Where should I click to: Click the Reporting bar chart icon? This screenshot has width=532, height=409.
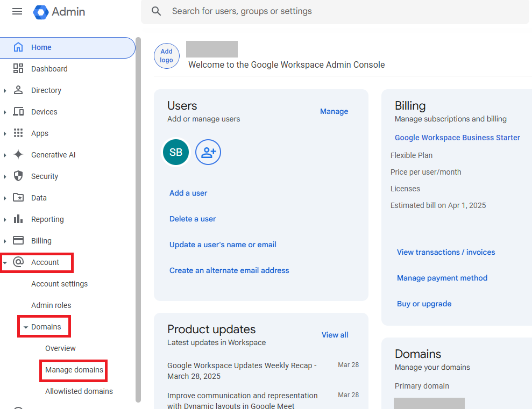coord(18,219)
